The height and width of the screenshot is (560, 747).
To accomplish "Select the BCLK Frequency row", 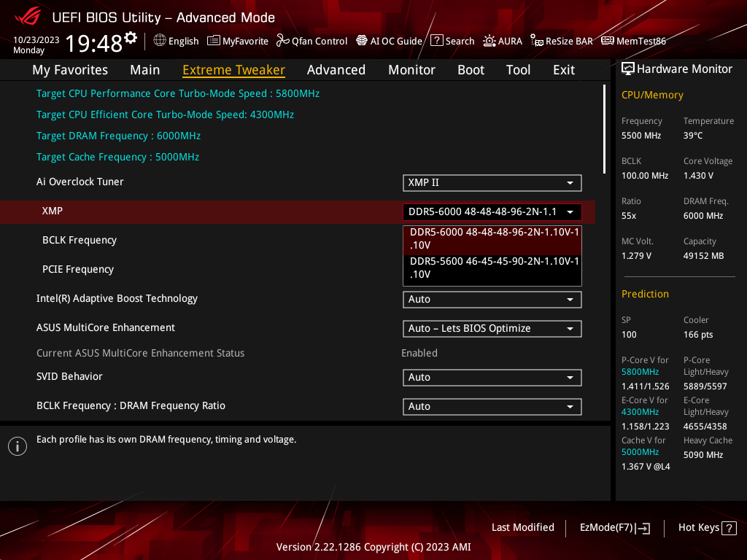I will pos(80,240).
